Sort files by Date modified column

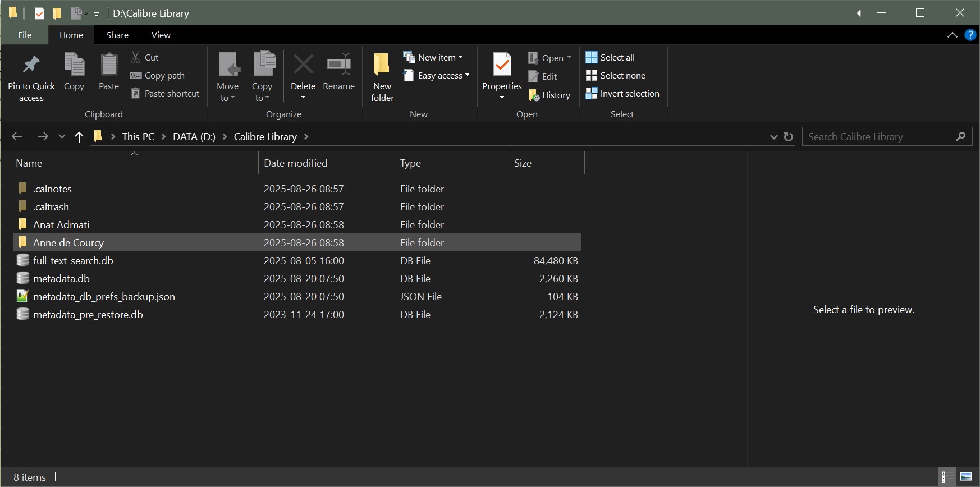(296, 163)
